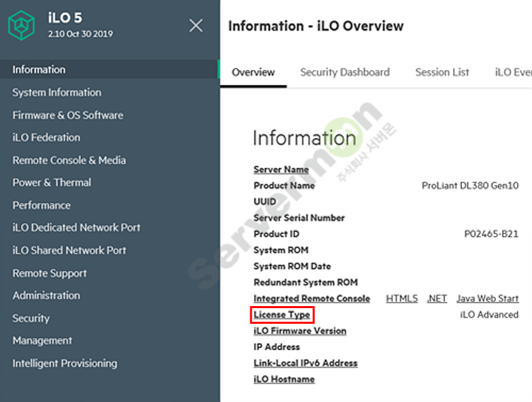Open the iLO Firmware Version link
The image size is (532, 402).
point(300,331)
